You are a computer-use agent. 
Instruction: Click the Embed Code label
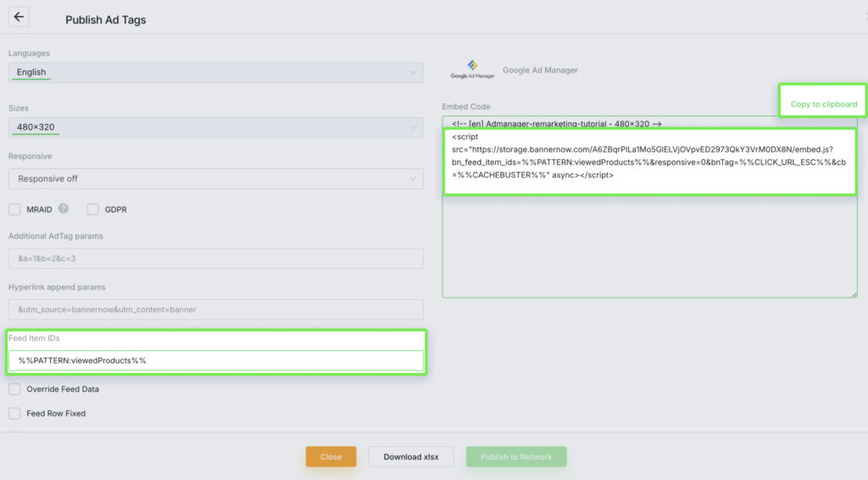pos(466,106)
